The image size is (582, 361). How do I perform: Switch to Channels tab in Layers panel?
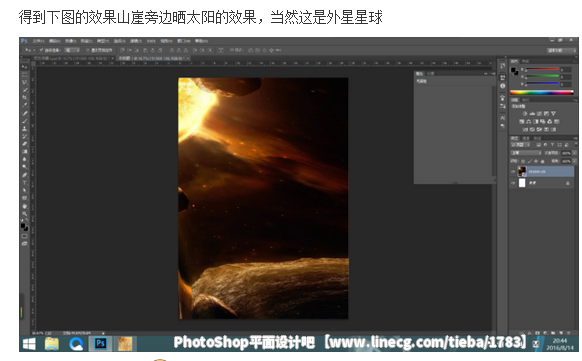[x=526, y=138]
